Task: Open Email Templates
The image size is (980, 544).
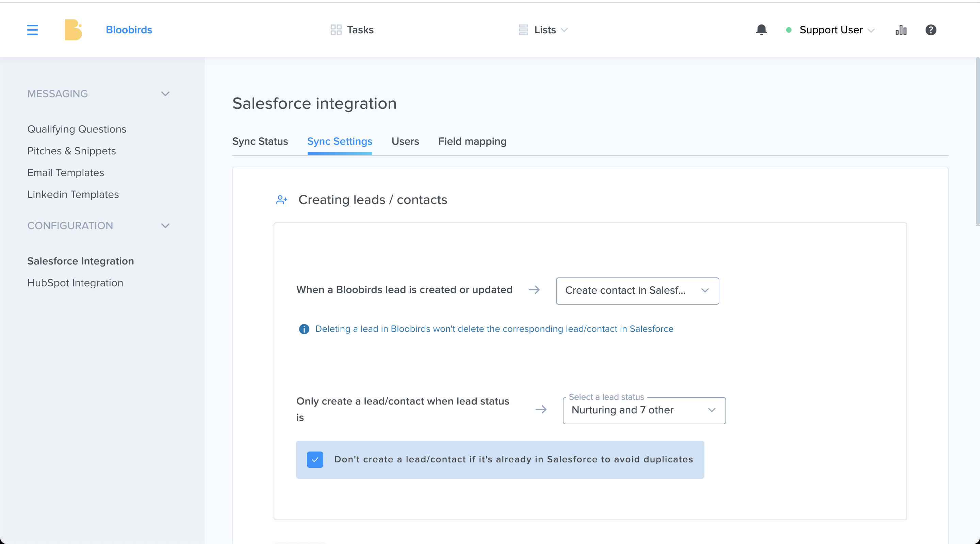Action: [65, 173]
